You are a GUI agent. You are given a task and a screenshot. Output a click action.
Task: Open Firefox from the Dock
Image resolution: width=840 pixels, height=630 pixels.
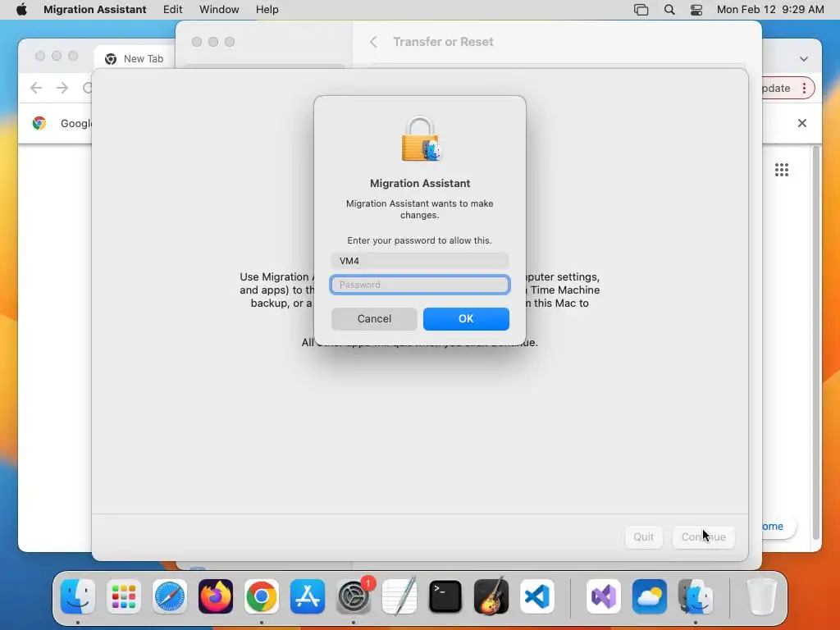click(216, 596)
